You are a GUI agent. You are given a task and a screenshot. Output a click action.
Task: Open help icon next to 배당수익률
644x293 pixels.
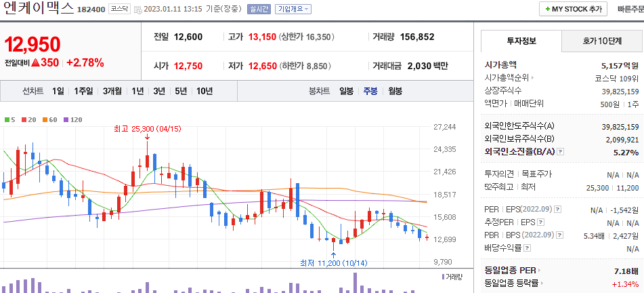528,248
